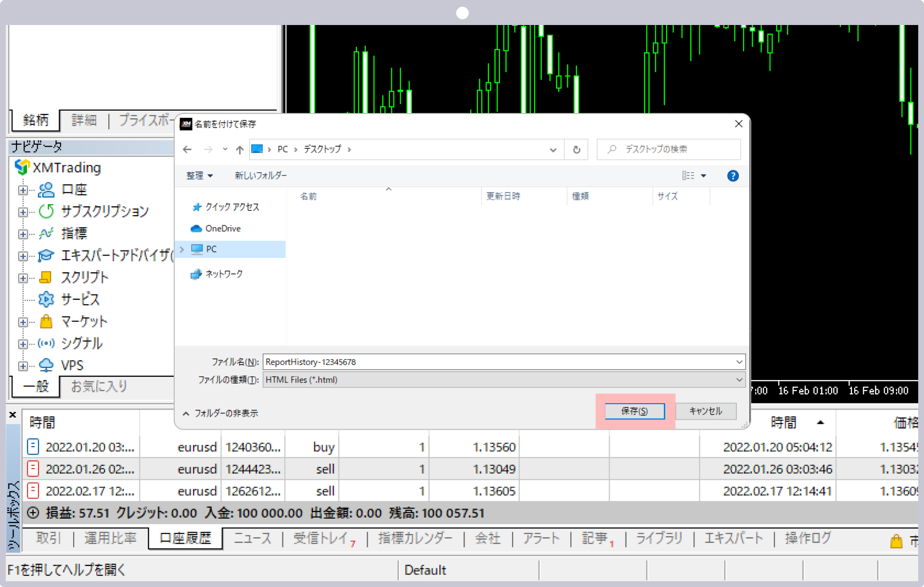
Task: Collapse フォルダーの非表示 folder view
Action: [220, 413]
